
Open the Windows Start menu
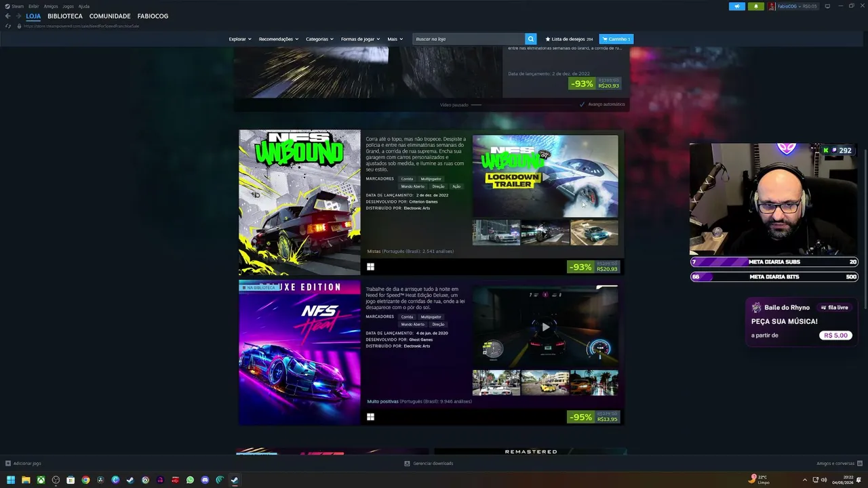[11, 480]
